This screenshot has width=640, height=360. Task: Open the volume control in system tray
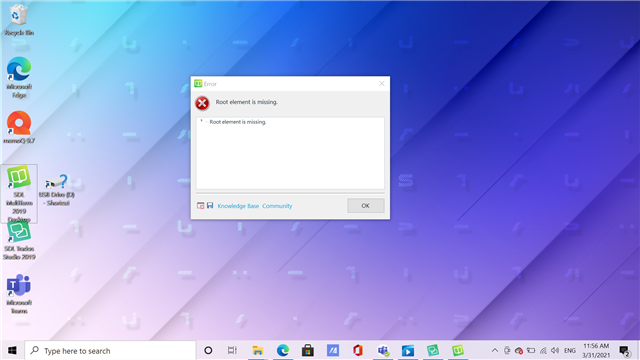(555, 350)
